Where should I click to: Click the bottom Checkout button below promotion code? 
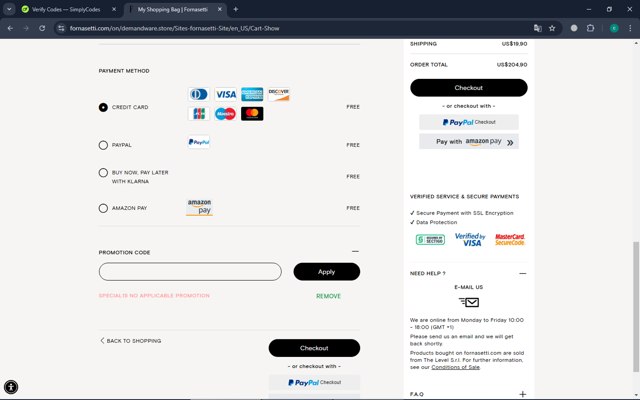(x=314, y=348)
